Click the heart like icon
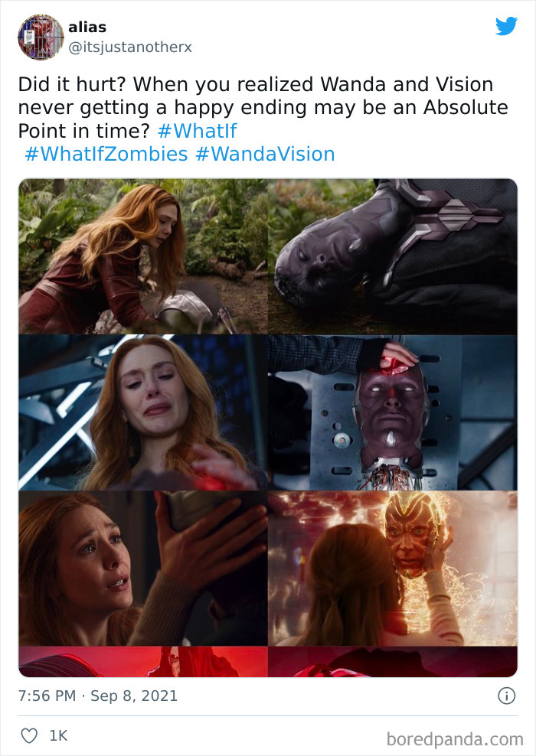The width and height of the screenshot is (536, 756). [x=29, y=736]
